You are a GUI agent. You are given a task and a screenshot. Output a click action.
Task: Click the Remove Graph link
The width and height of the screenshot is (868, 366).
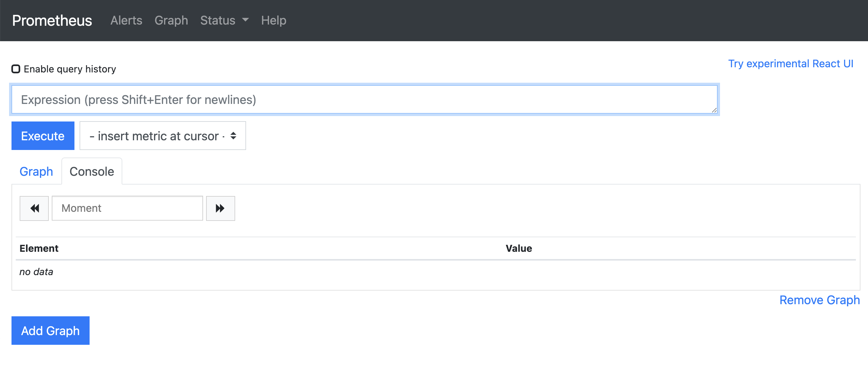point(819,300)
